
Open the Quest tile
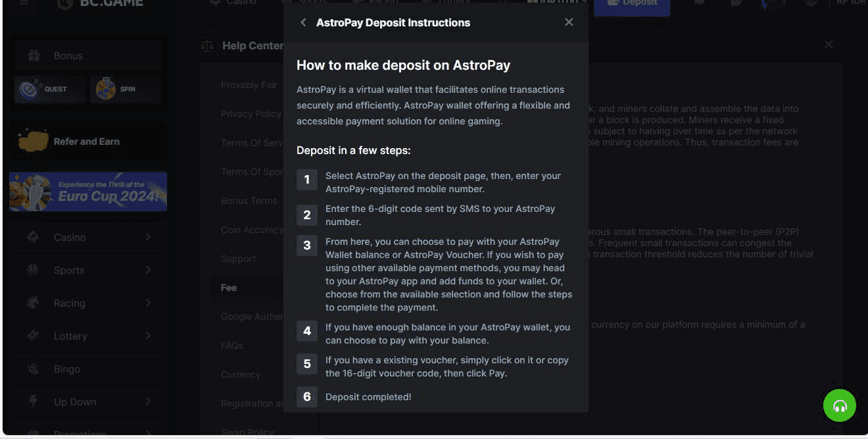[x=50, y=89]
